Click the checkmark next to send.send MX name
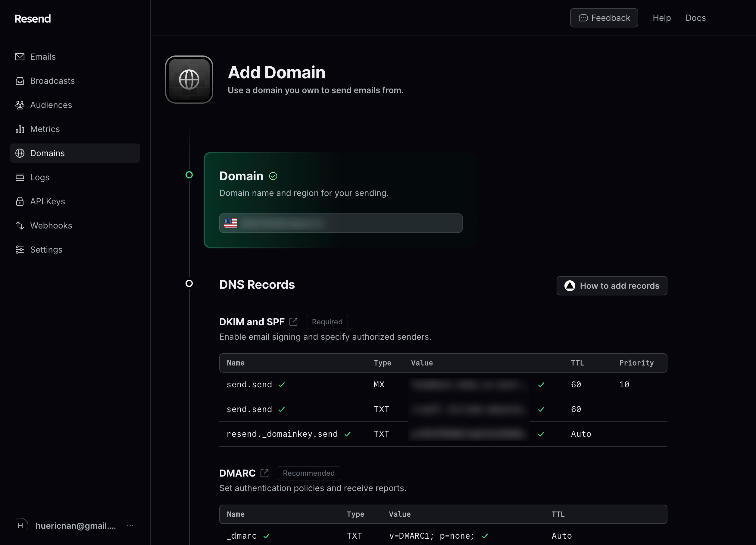The image size is (756, 545). point(282,385)
